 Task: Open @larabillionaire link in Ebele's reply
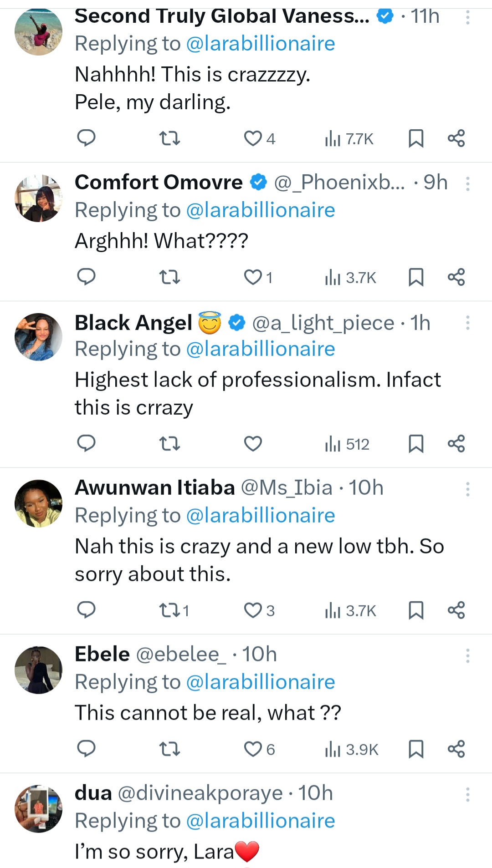(x=261, y=682)
